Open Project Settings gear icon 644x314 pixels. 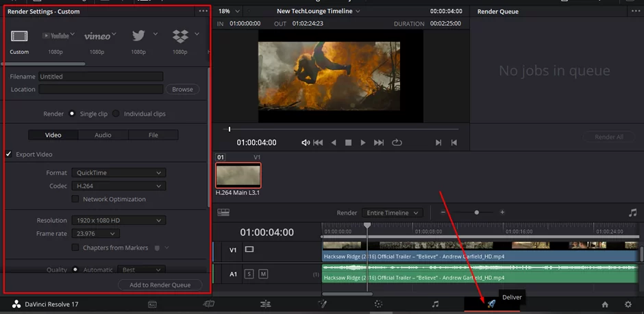pyautogui.click(x=628, y=304)
